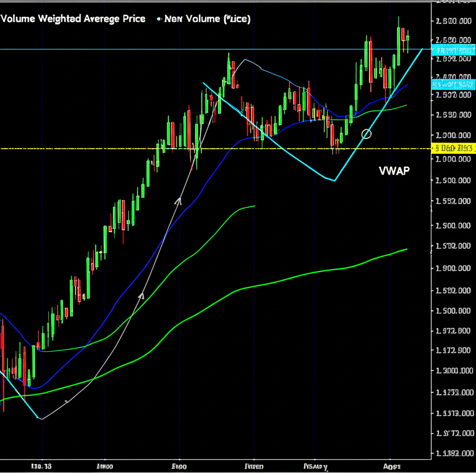
Task: Click the thick green moving average's right end
Action: coord(406,250)
